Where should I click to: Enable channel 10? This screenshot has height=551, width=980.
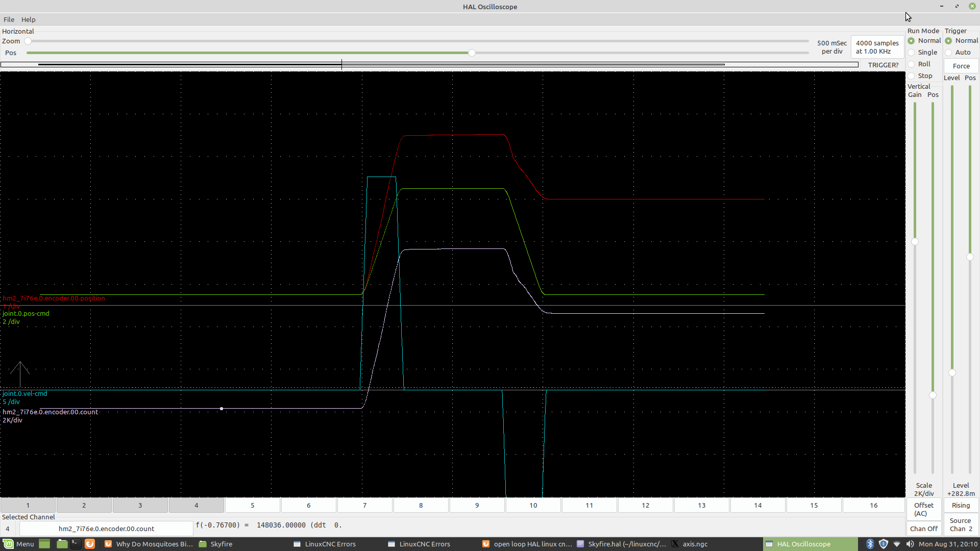[533, 505]
